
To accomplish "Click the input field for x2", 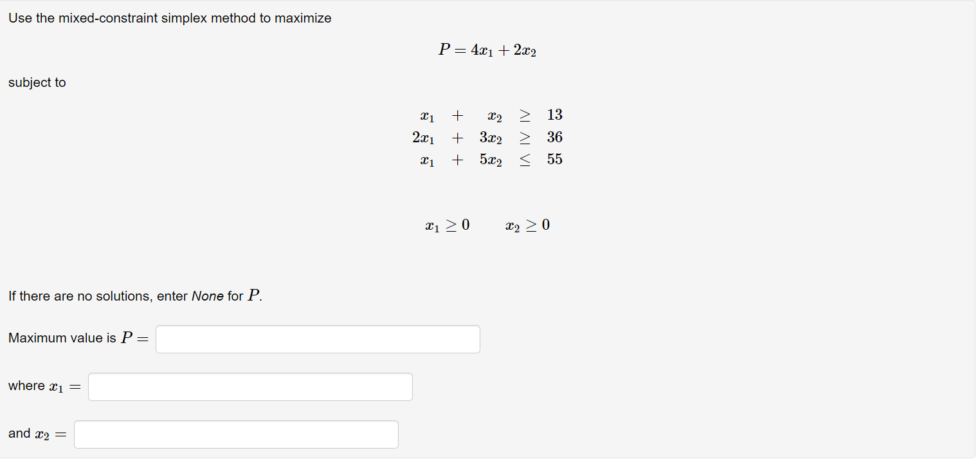I will coord(236,434).
